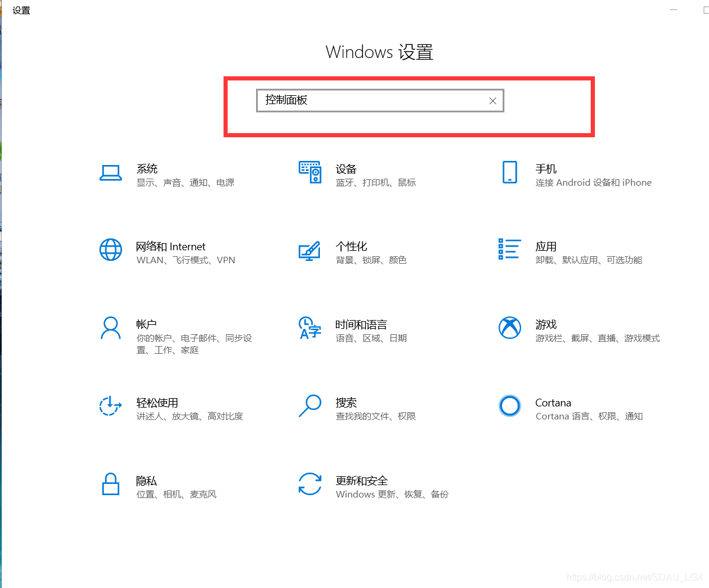Open the 帐户 category title
The height and width of the screenshot is (588, 709).
point(146,324)
